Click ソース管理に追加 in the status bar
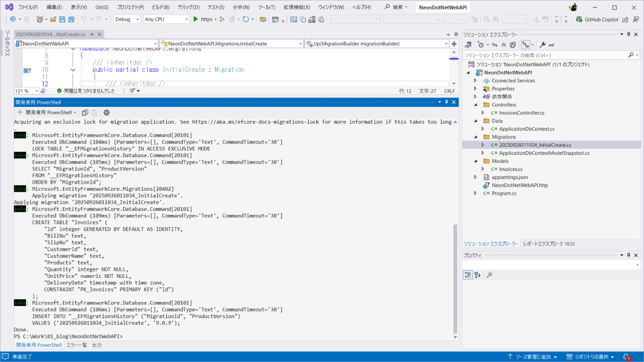 (532, 357)
